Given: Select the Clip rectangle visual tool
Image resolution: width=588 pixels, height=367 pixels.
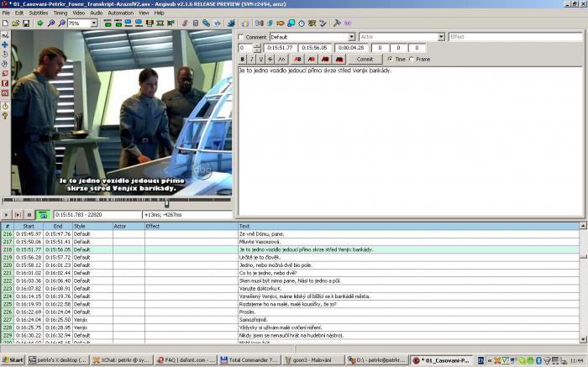Looking at the screenshot, I should [x=5, y=83].
